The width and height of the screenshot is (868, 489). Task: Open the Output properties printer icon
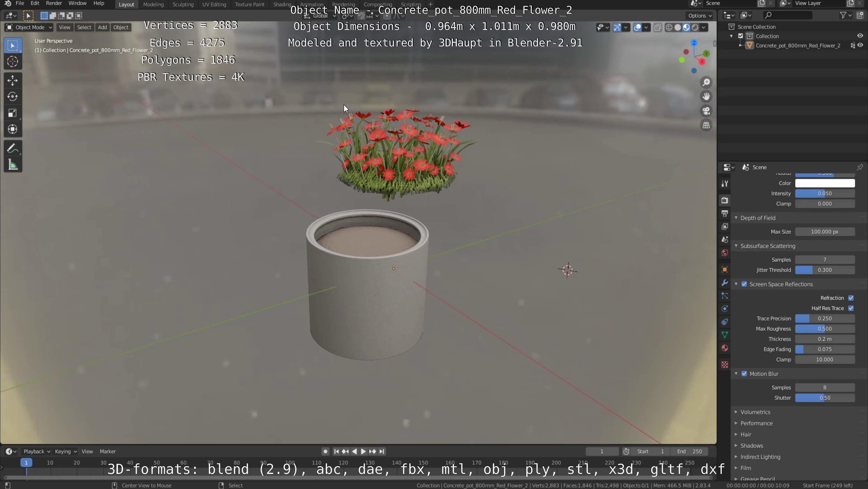[x=725, y=213]
